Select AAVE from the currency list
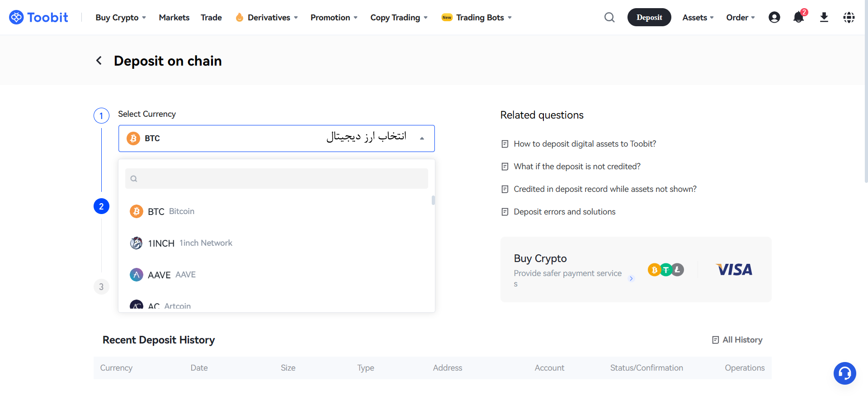868x410 pixels. (x=277, y=275)
